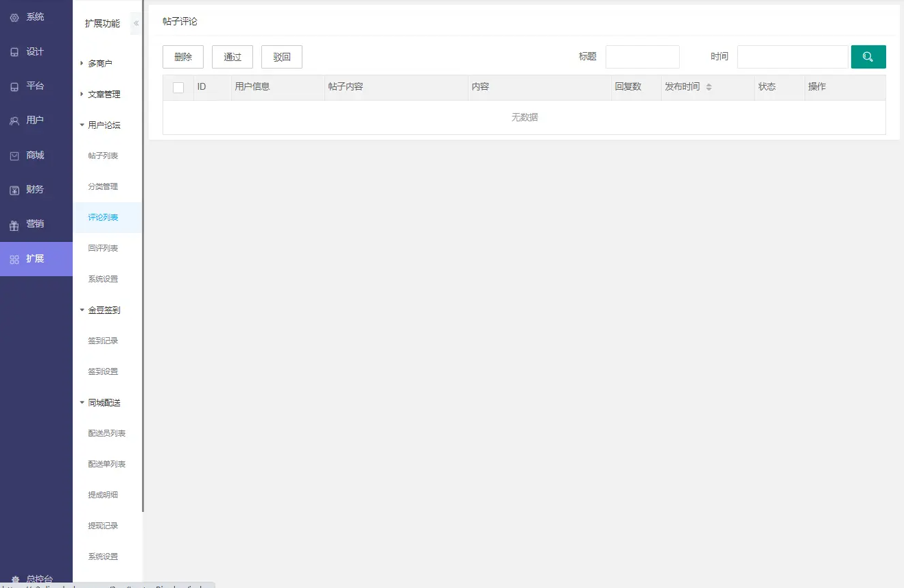Click the submenu vertical scrollbar
The width and height of the screenshot is (904, 588).
click(143, 256)
